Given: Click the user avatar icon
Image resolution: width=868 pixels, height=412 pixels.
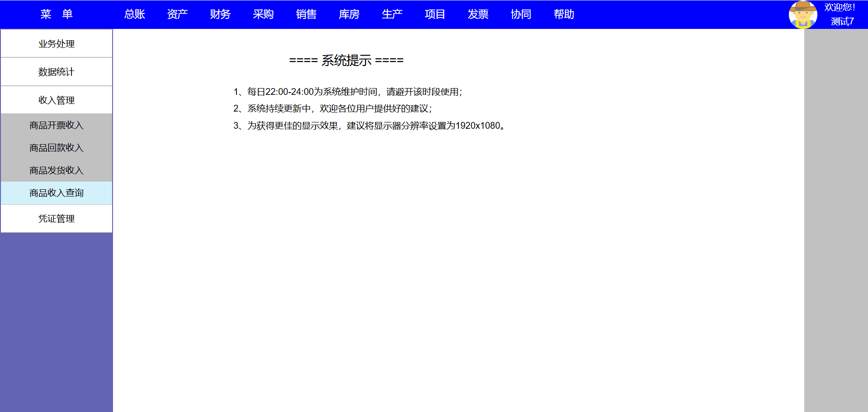Looking at the screenshot, I should pos(802,14).
